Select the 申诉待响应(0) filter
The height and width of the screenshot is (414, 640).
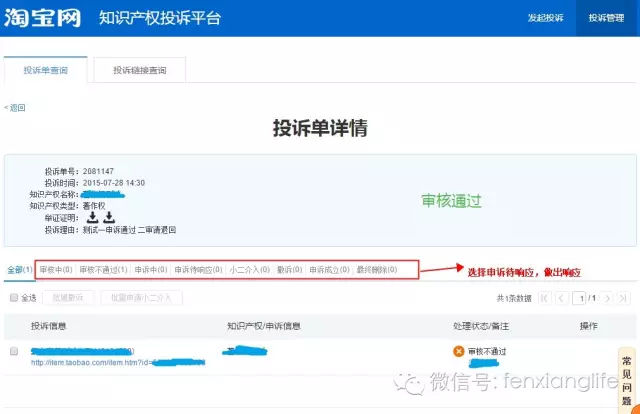click(x=198, y=269)
